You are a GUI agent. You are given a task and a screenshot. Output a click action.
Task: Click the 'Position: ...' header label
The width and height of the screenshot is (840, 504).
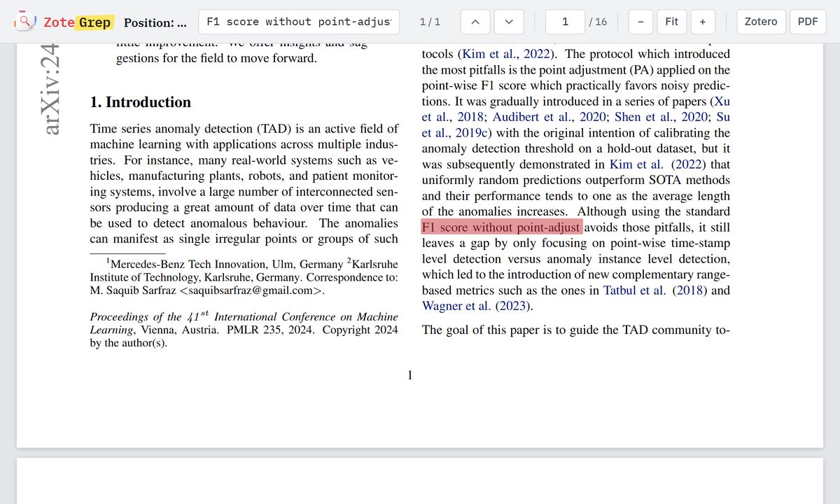click(x=155, y=22)
